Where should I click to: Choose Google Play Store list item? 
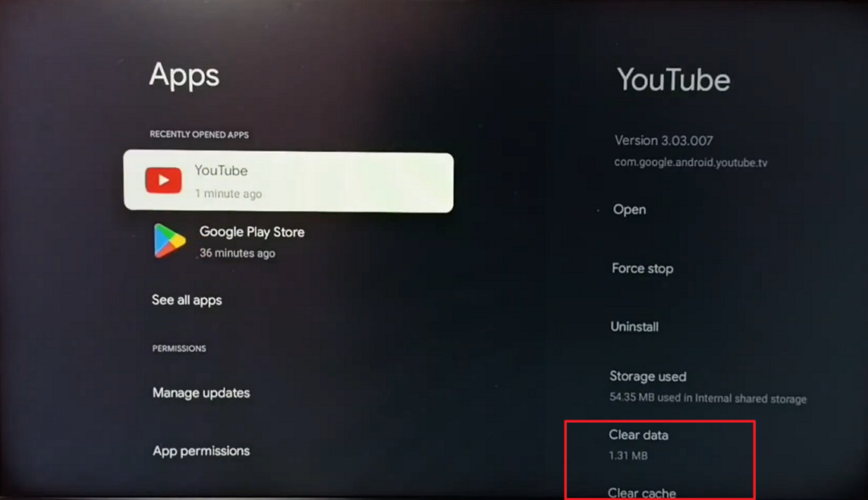click(288, 242)
